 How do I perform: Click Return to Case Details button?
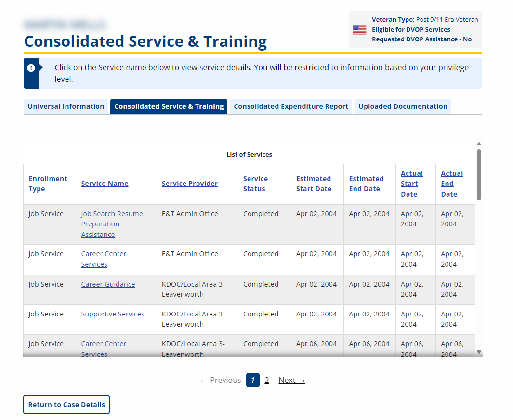click(x=66, y=405)
